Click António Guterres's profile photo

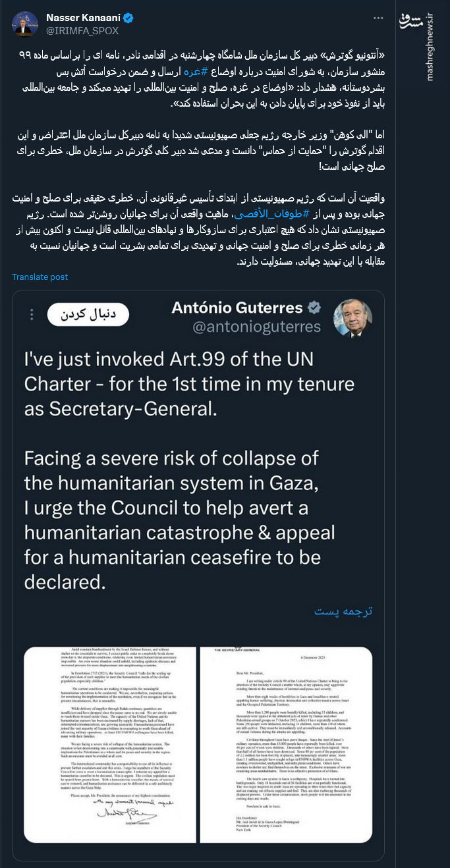(352, 317)
